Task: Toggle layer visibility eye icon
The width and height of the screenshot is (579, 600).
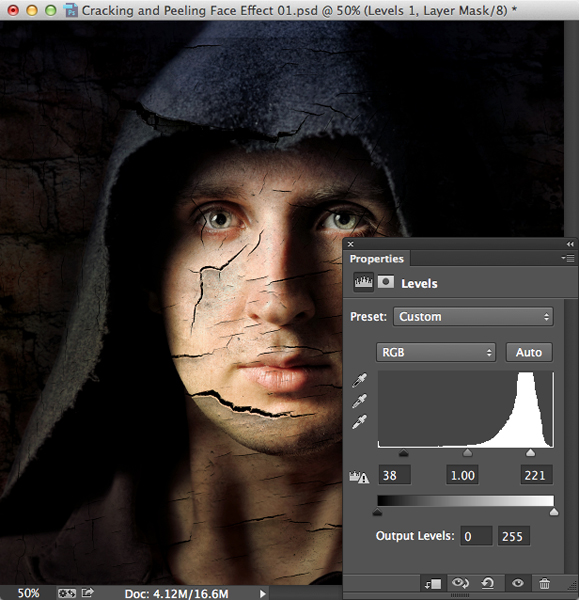Action: (x=517, y=583)
